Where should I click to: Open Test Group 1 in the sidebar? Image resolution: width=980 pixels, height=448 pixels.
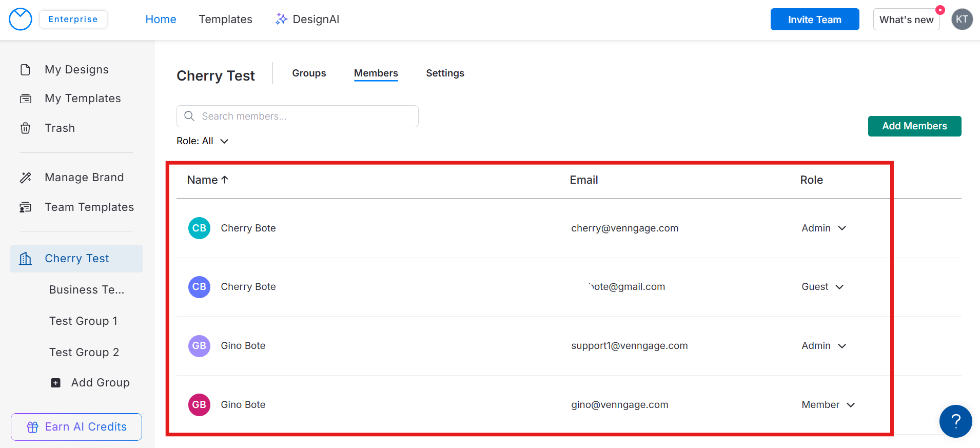[84, 321]
